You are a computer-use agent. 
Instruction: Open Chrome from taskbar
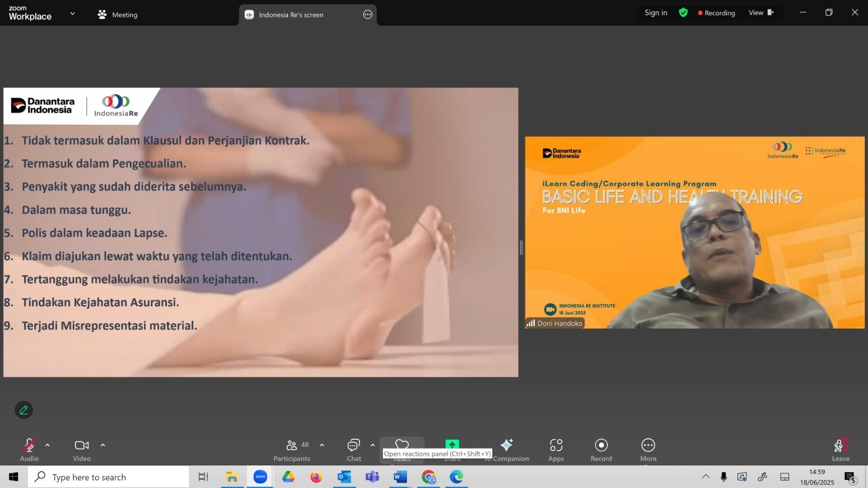[x=429, y=477]
